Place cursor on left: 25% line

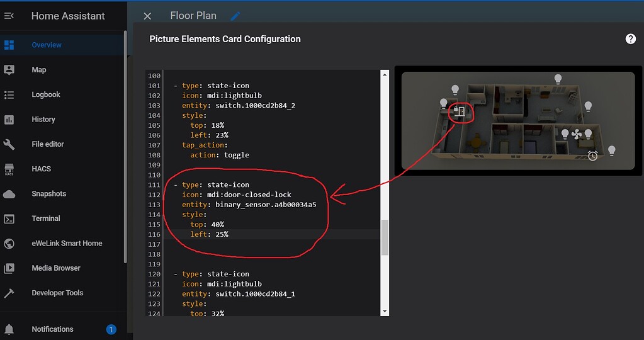209,234
